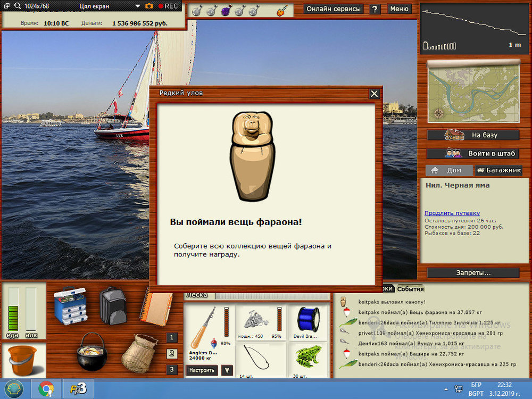
Task: Open the orange notebook journal
Action: (156, 307)
